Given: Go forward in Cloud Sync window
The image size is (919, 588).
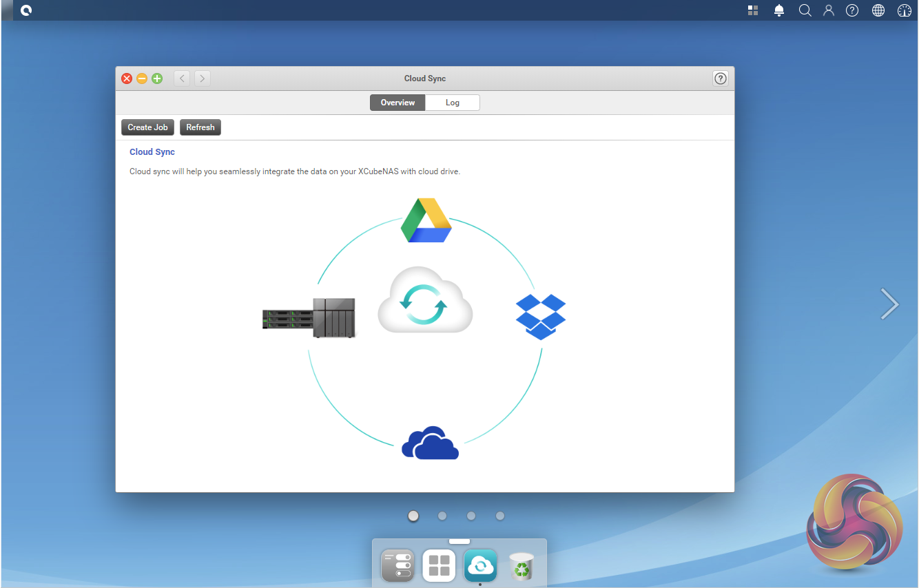Looking at the screenshot, I should [x=202, y=78].
